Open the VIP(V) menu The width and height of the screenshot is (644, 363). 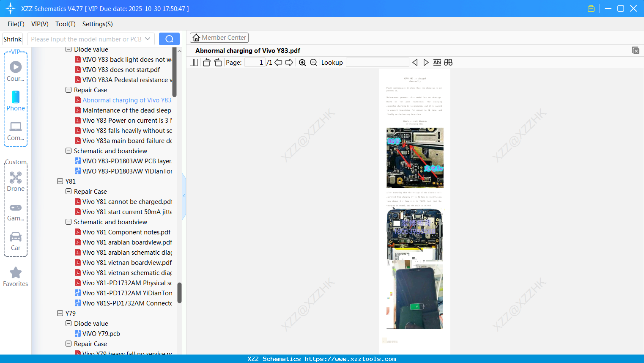tap(40, 24)
